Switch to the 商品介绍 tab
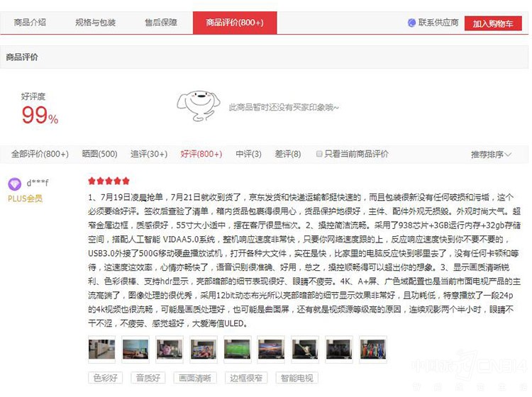Viewport: 532px width, 397px height. pos(30,23)
